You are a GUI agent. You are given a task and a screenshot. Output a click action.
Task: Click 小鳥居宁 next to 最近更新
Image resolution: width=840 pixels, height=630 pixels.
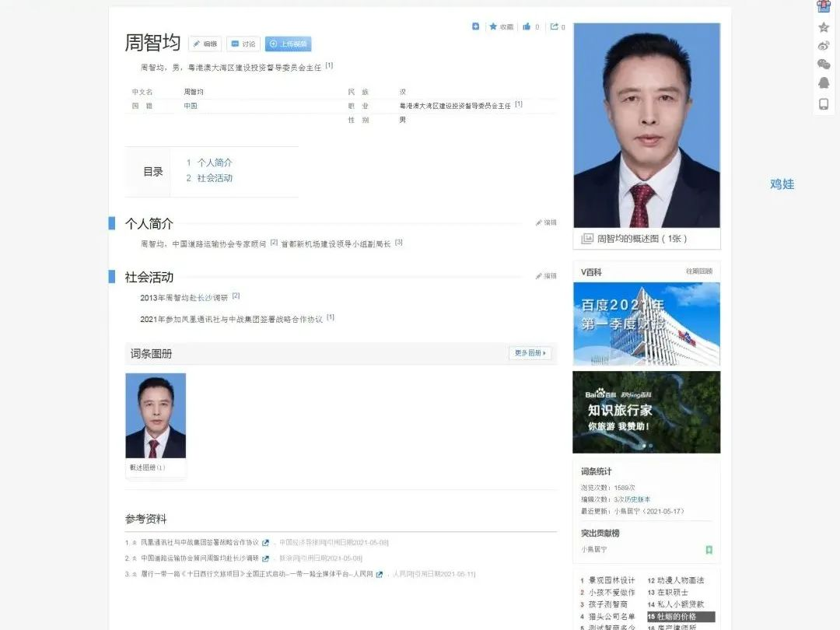[627, 511]
